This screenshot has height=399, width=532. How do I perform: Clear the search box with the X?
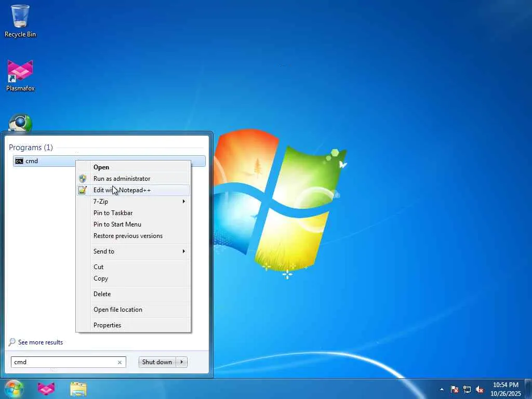120,362
